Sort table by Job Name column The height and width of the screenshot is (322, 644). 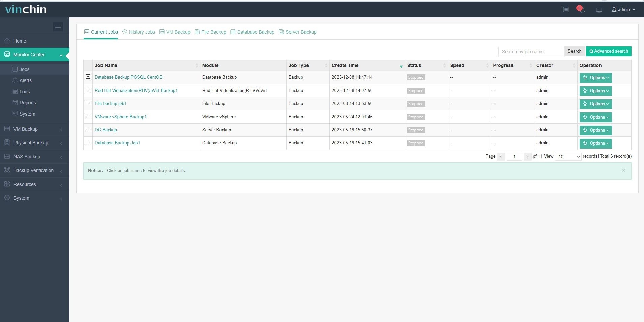146,65
